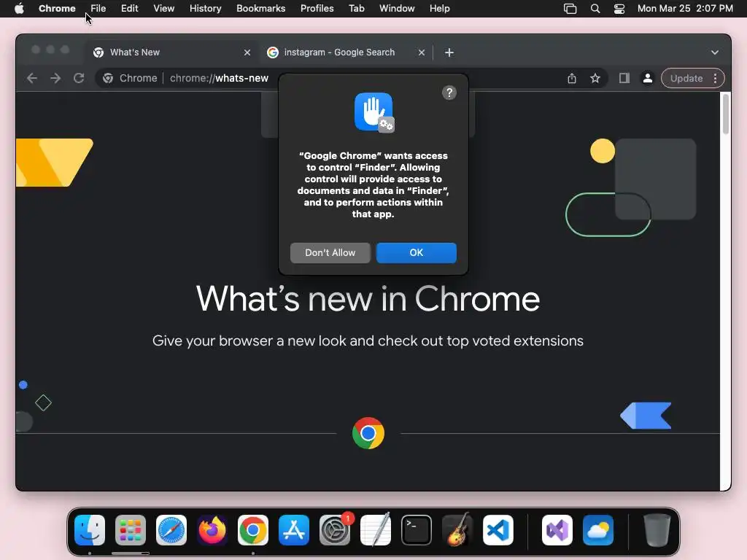Screen dimensions: 747x560
Task: Click the date and time in menu bar
Action: 685,9
